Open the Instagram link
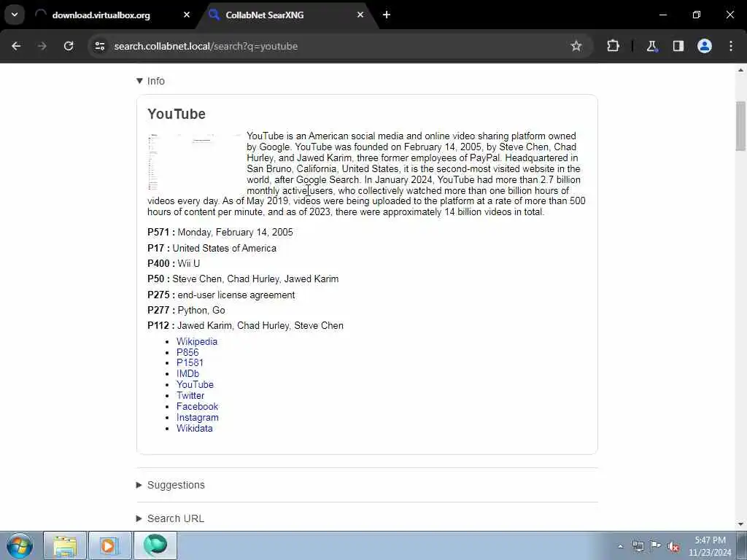 pyautogui.click(x=197, y=418)
